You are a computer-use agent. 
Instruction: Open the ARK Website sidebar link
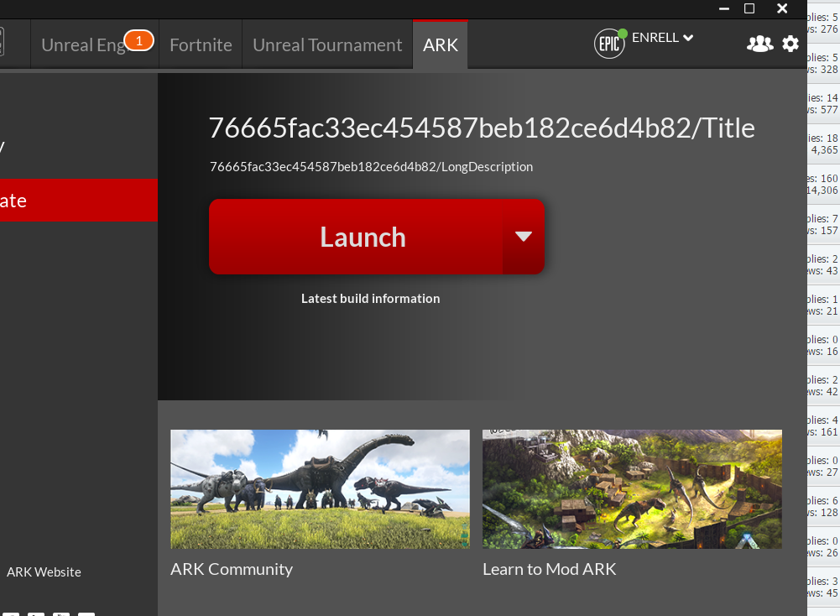[44, 572]
